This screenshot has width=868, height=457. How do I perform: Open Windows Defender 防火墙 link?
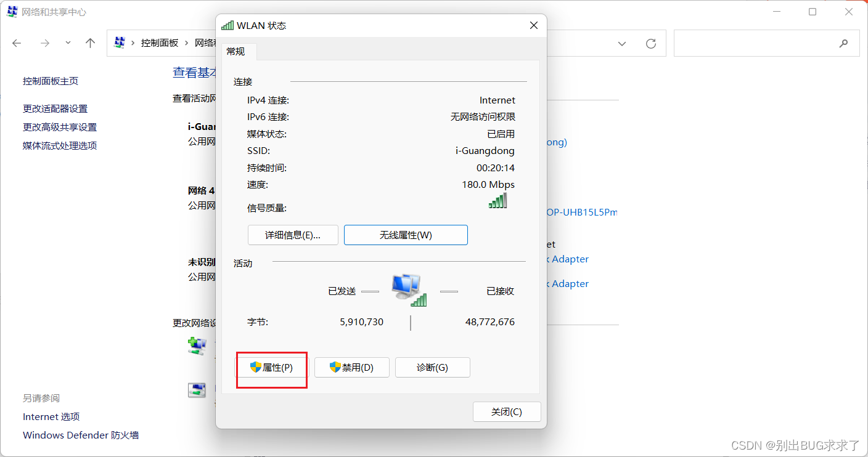(81, 435)
